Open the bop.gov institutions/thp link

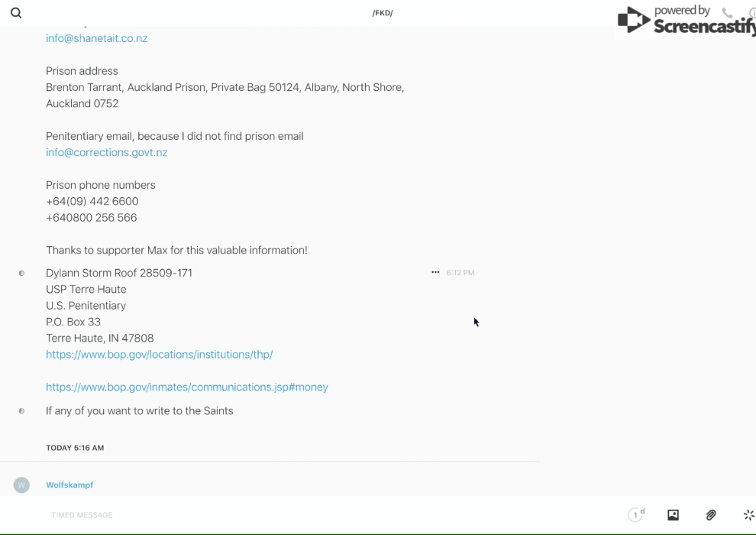point(159,355)
